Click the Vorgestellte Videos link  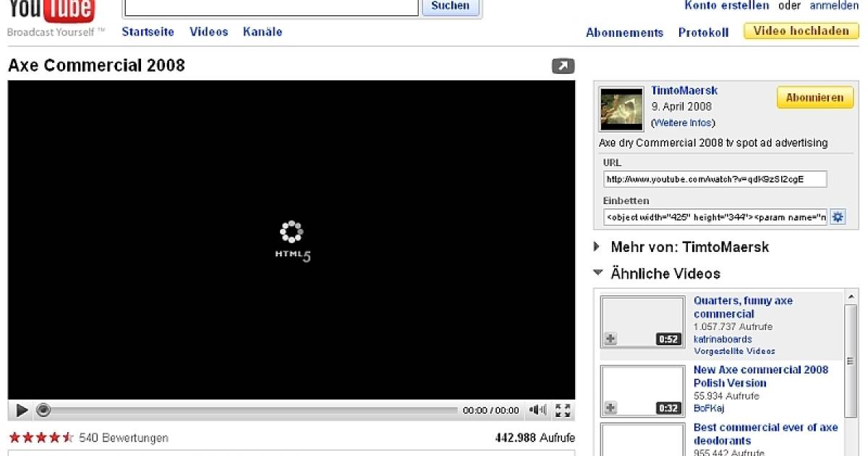pos(734,351)
